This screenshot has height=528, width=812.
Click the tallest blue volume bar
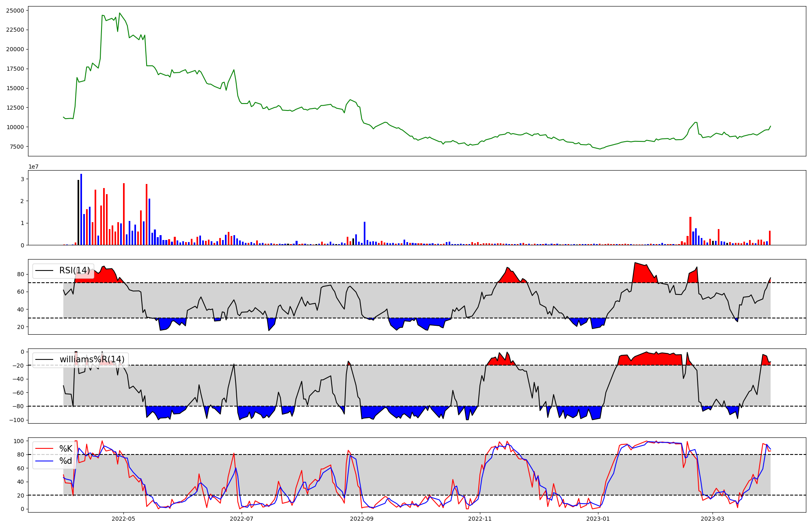pos(81,209)
